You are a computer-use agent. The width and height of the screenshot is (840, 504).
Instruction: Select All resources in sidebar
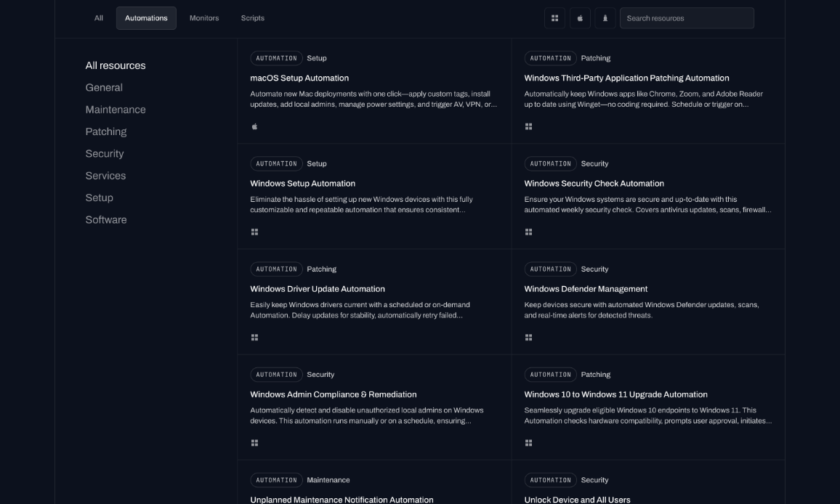116,65
